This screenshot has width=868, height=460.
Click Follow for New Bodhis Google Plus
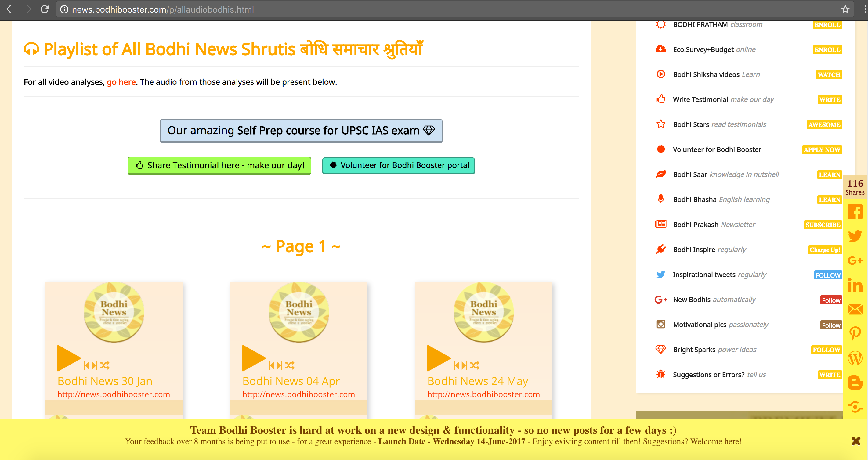pos(831,300)
